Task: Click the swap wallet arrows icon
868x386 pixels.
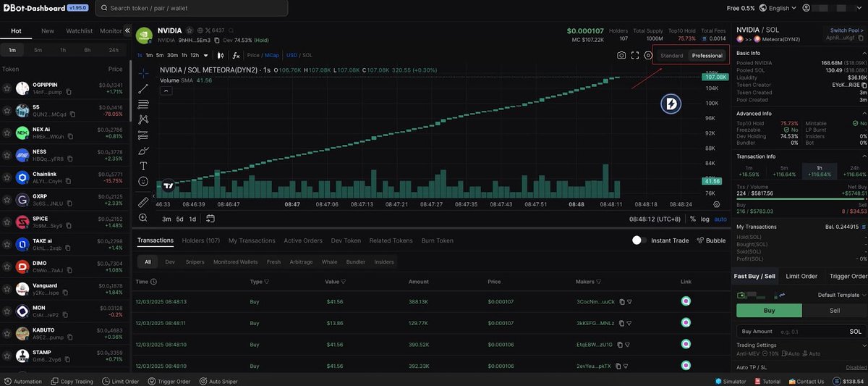Action: point(782,295)
